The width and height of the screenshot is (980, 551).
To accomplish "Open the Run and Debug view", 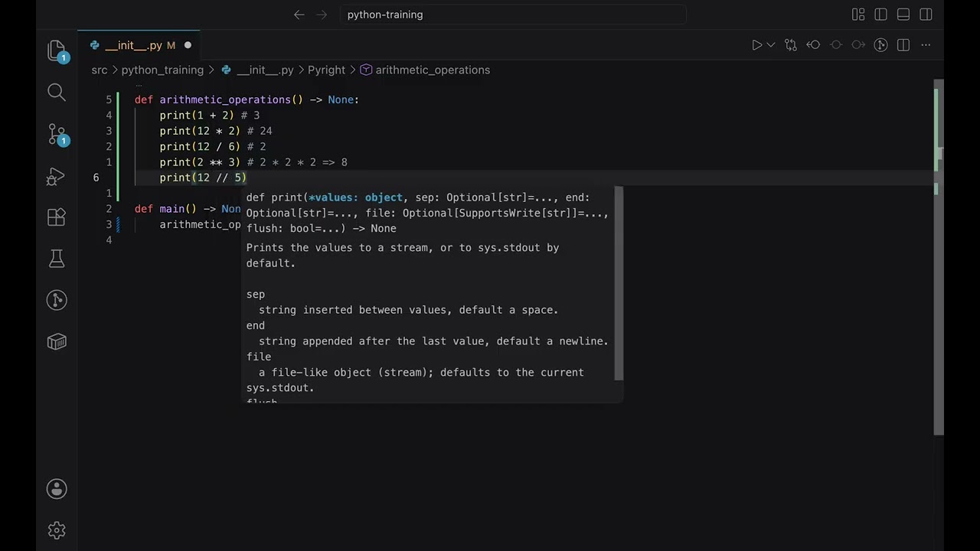I will (x=57, y=177).
